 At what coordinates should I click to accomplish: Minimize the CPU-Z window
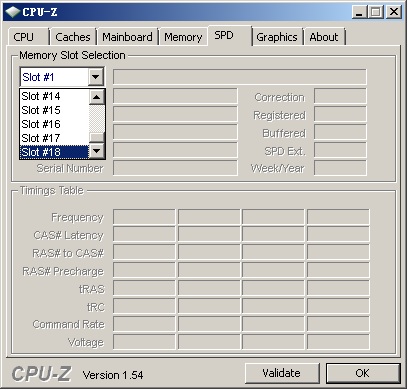[x=359, y=12]
